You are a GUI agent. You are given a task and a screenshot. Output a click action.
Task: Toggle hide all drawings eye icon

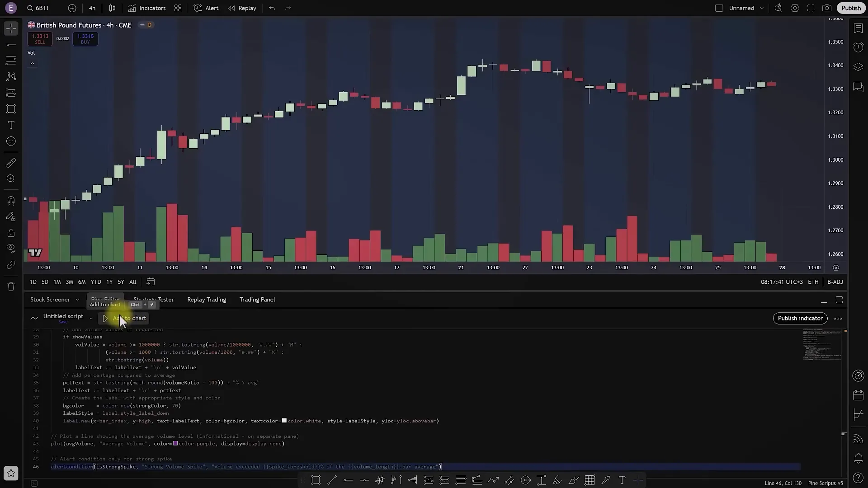tap(11, 248)
